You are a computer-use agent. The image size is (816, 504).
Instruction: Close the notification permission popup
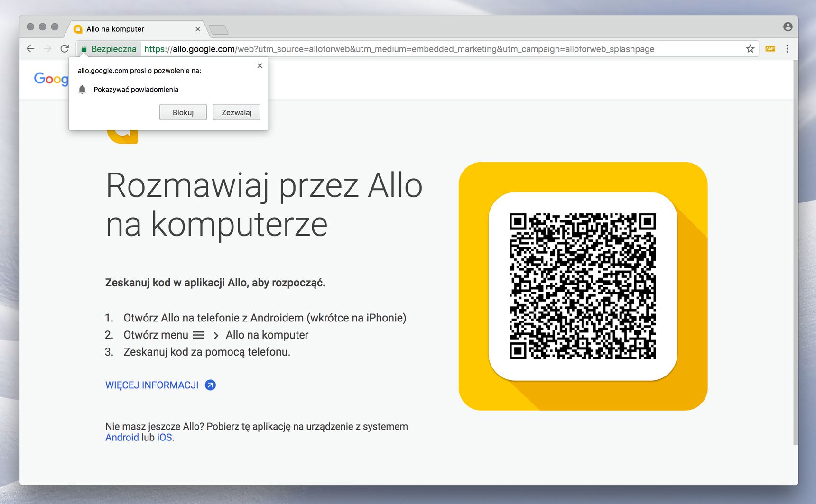260,66
